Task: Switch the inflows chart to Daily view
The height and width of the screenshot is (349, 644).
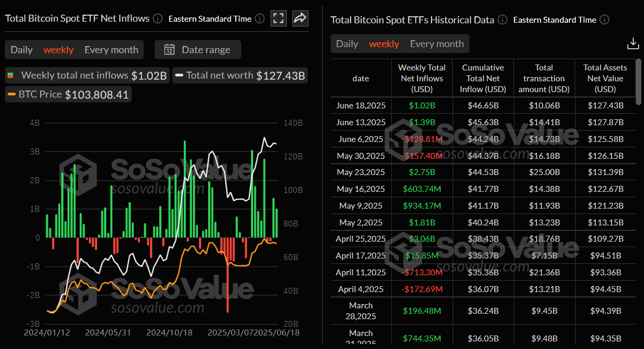Action: pos(22,49)
